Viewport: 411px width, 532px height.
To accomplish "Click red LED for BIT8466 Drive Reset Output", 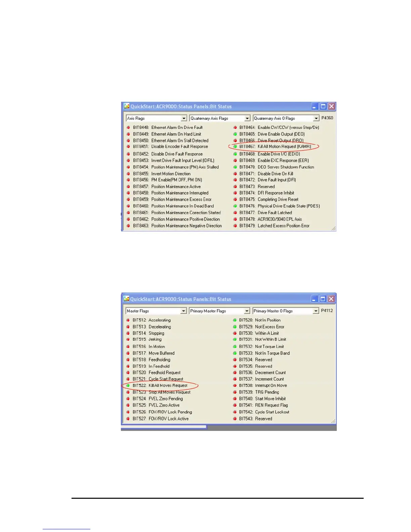I will point(235,140).
